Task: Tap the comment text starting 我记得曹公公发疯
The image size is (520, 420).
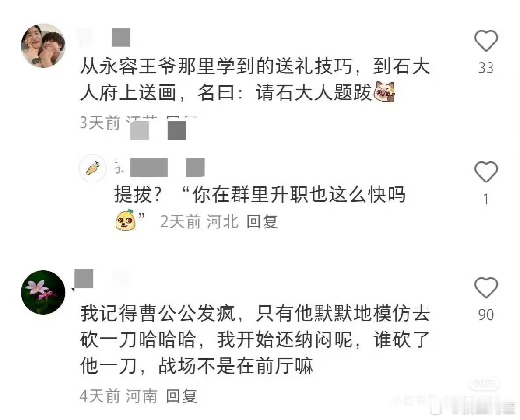Action: coord(255,339)
